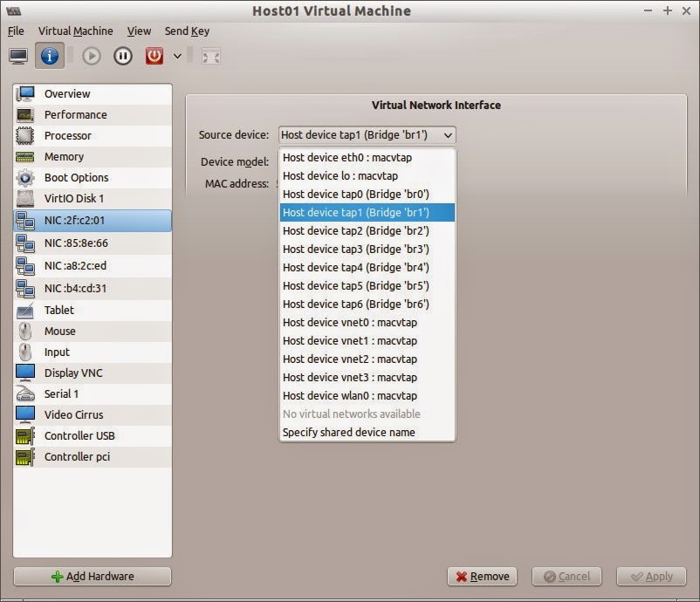Image resolution: width=700 pixels, height=602 pixels.
Task: Remove the selected NIC device
Action: (482, 576)
